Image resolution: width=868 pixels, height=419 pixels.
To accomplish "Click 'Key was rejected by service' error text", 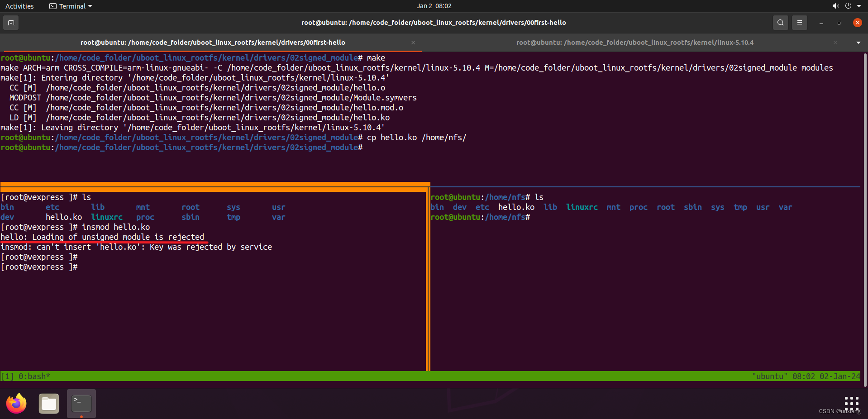I will point(211,247).
